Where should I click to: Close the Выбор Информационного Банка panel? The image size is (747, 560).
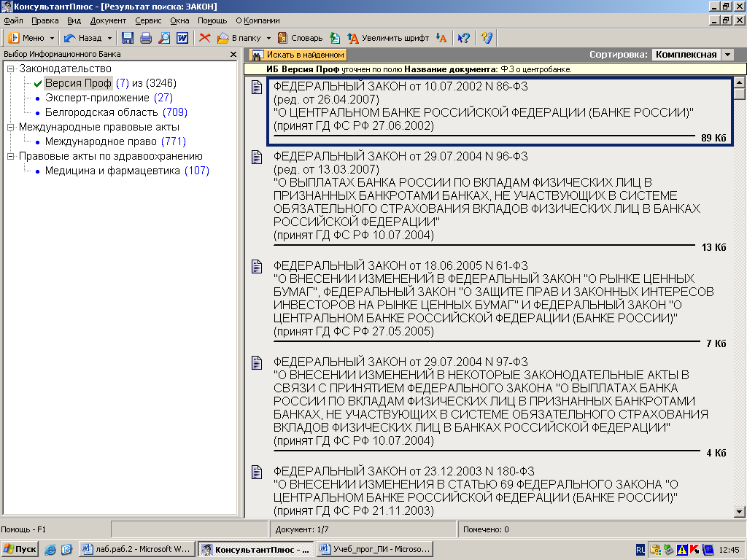(233, 54)
